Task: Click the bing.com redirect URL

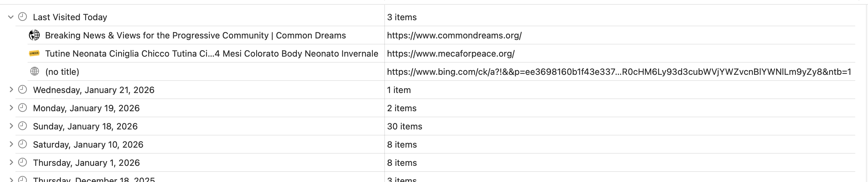Action: [x=619, y=72]
